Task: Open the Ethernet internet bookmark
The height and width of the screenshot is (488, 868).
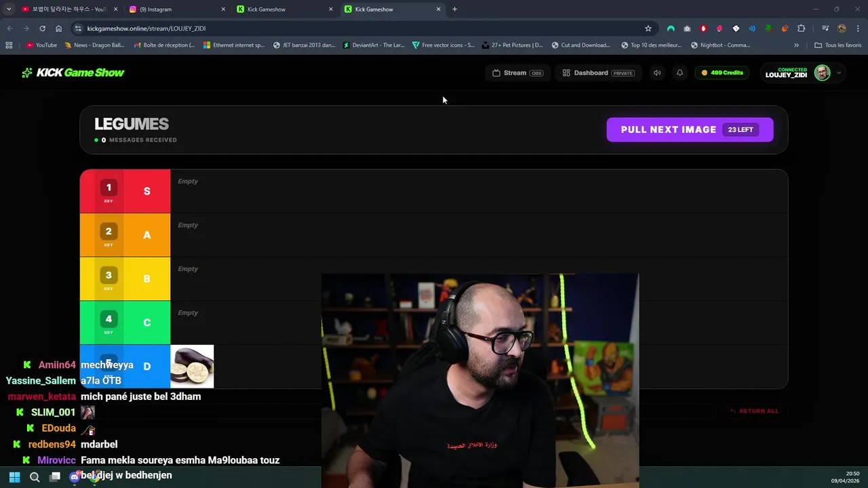Action: coord(234,45)
